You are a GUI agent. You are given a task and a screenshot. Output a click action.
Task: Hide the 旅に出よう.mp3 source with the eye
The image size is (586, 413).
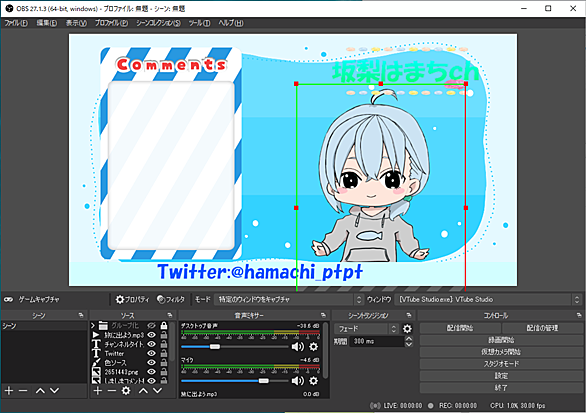[151, 335]
